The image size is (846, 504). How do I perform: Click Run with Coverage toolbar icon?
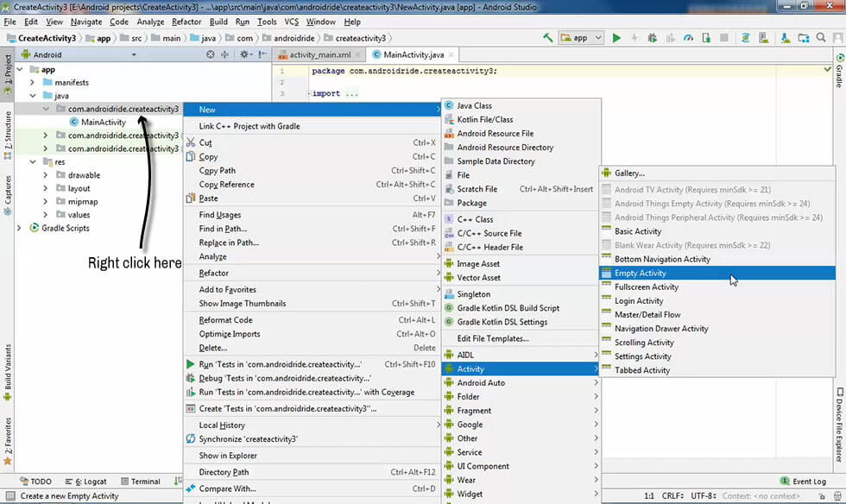point(670,38)
